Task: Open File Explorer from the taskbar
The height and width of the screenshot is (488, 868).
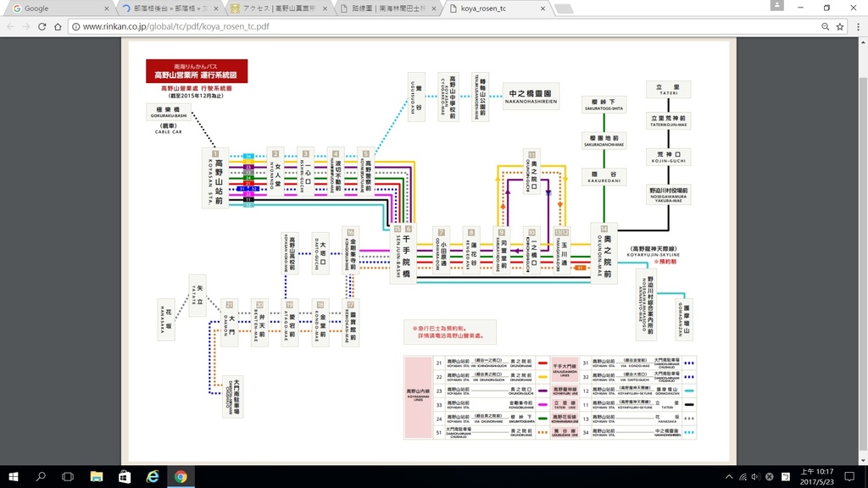Action: pyautogui.click(x=97, y=476)
